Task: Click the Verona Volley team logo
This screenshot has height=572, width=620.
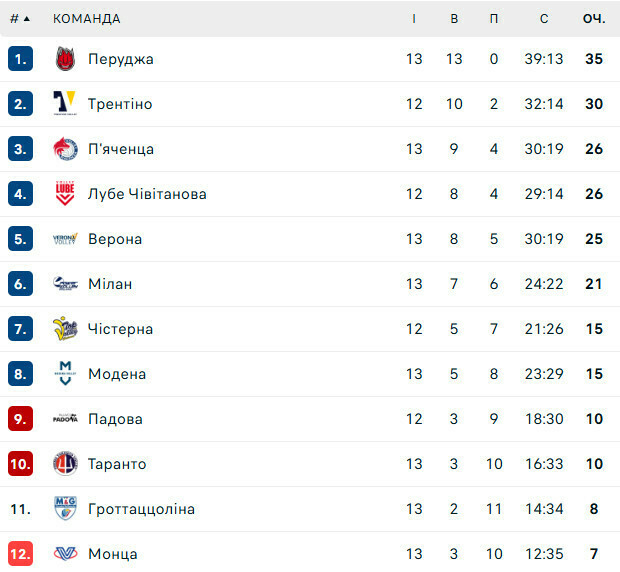Action: [x=65, y=239]
